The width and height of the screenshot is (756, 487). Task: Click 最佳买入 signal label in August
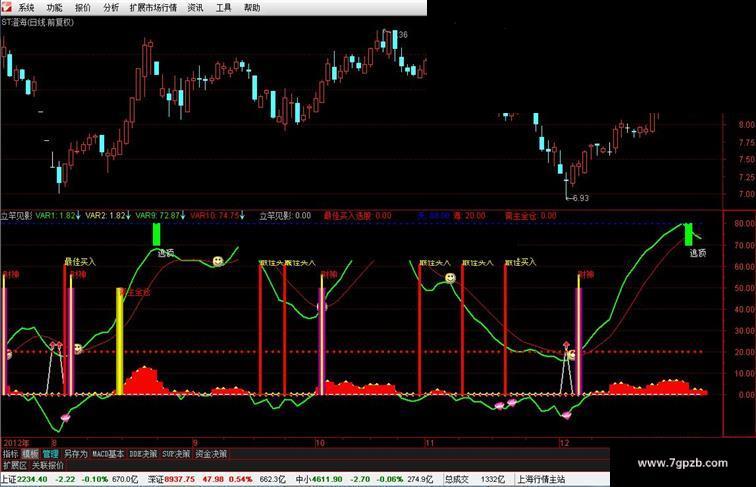coord(80,262)
